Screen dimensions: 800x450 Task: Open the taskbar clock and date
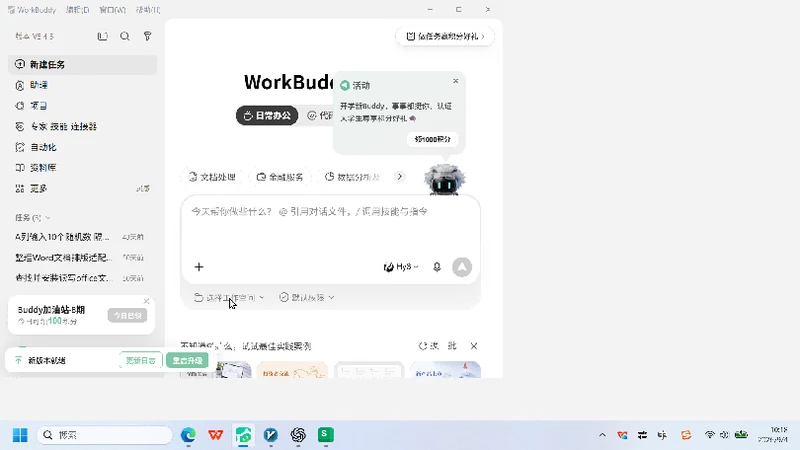[x=773, y=435]
